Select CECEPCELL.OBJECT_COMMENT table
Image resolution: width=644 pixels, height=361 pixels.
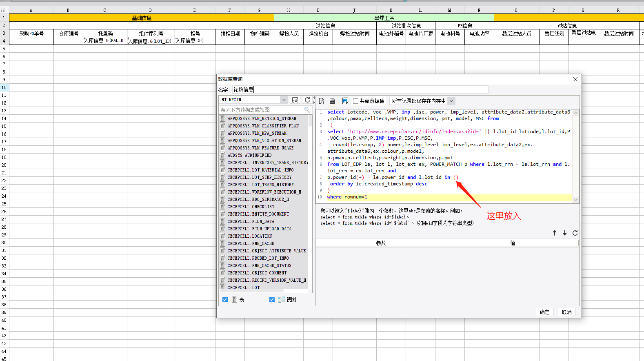pos(257,273)
